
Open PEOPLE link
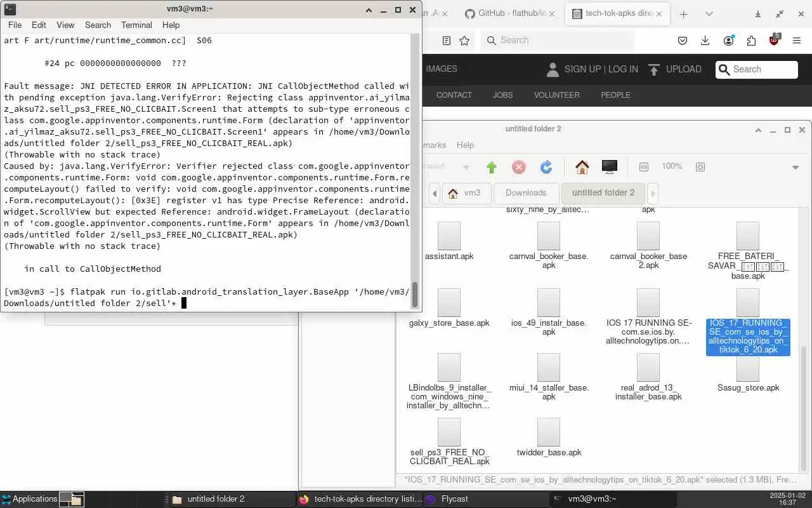(x=615, y=95)
